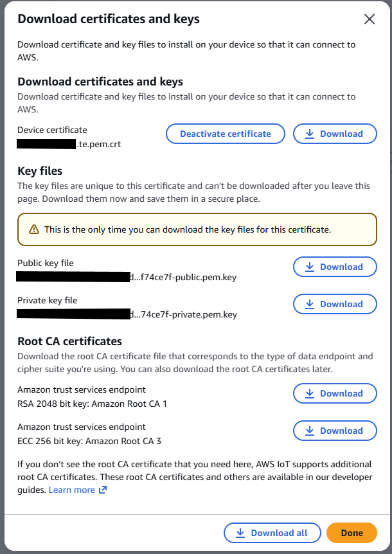This screenshot has height=554, width=392.
Task: Click the download icon inside Download all
Action: (x=241, y=533)
